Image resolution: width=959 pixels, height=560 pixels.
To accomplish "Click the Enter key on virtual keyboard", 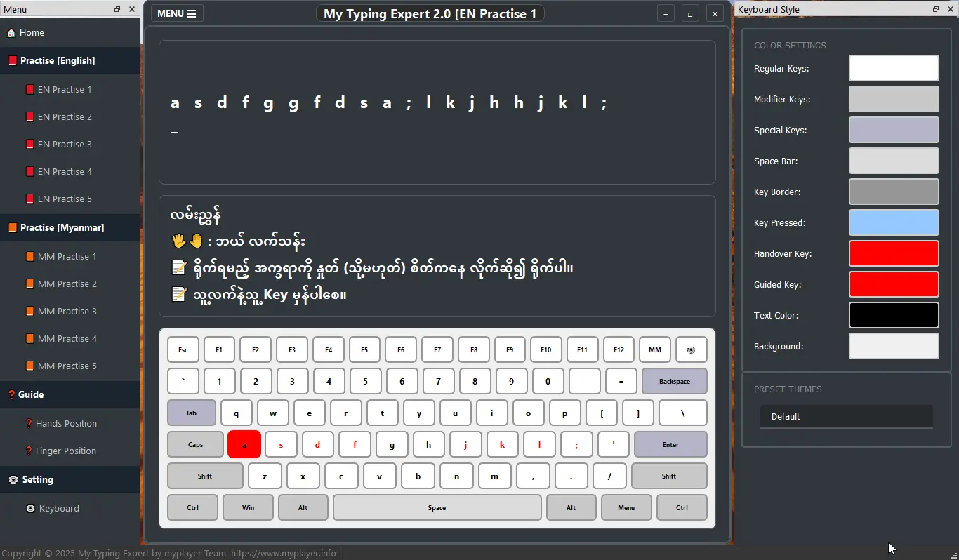I will coord(670,444).
